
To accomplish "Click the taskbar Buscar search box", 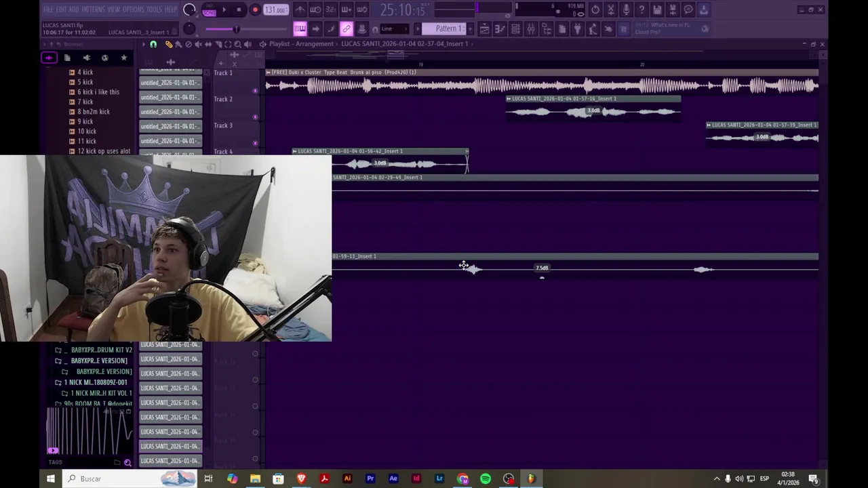I will [131, 479].
